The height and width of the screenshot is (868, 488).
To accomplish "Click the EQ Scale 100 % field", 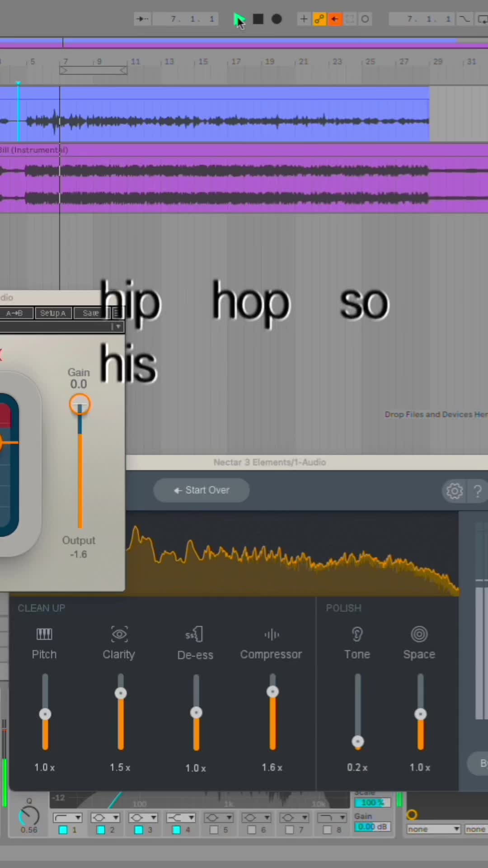I will pos(372,802).
